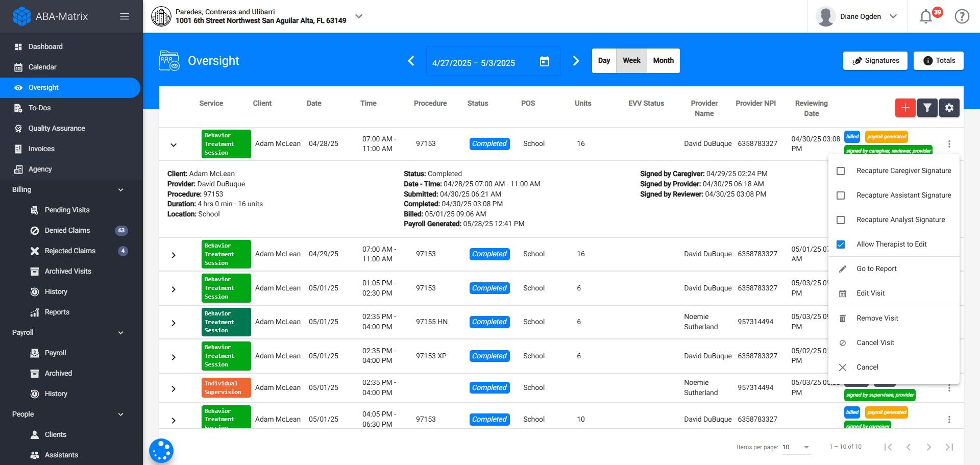Check Recapture Caregiver Signature box
Screen dimensions: 980x465
(841, 171)
